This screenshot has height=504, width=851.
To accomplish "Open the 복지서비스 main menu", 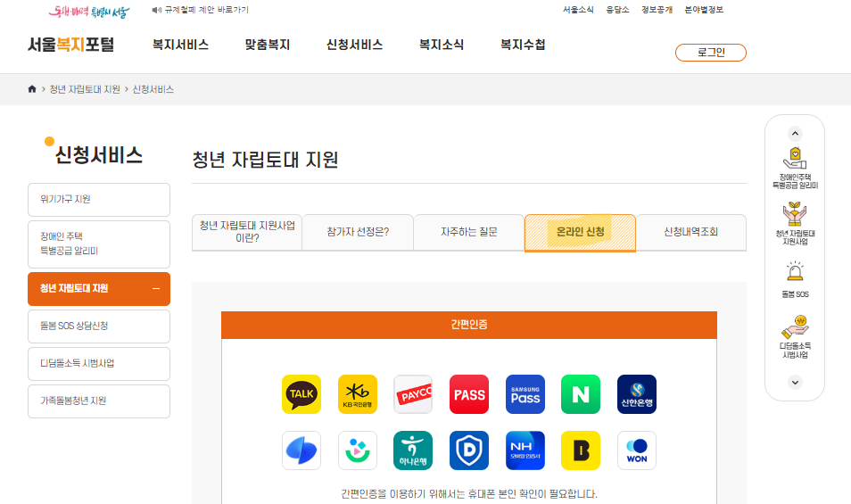I will click(x=181, y=45).
